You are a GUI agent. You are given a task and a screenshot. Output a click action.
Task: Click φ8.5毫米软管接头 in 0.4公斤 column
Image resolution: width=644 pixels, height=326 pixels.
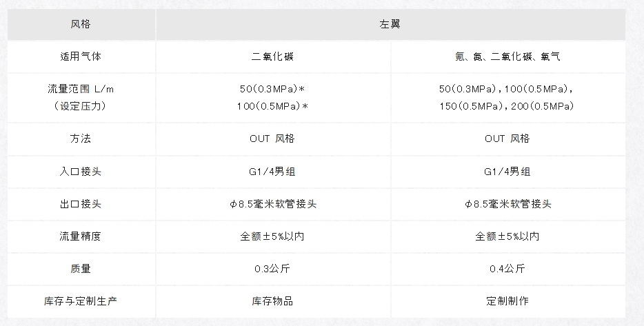point(508,204)
